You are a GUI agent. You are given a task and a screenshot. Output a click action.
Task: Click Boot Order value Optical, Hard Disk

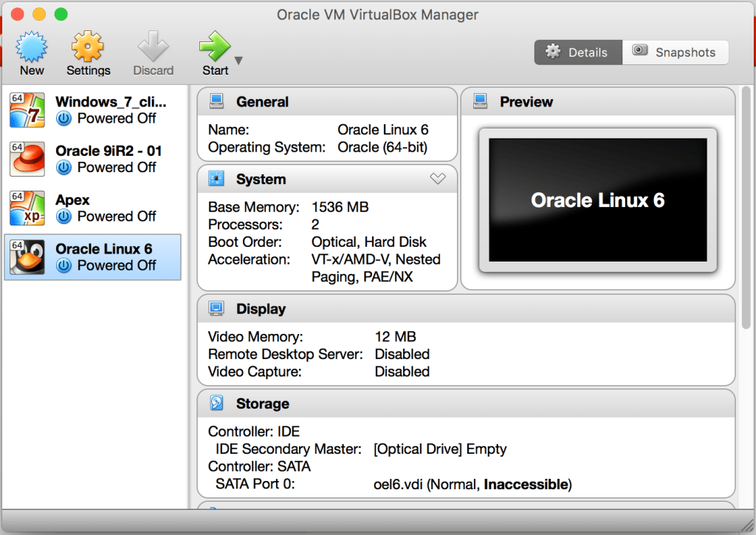pyautogui.click(x=369, y=242)
